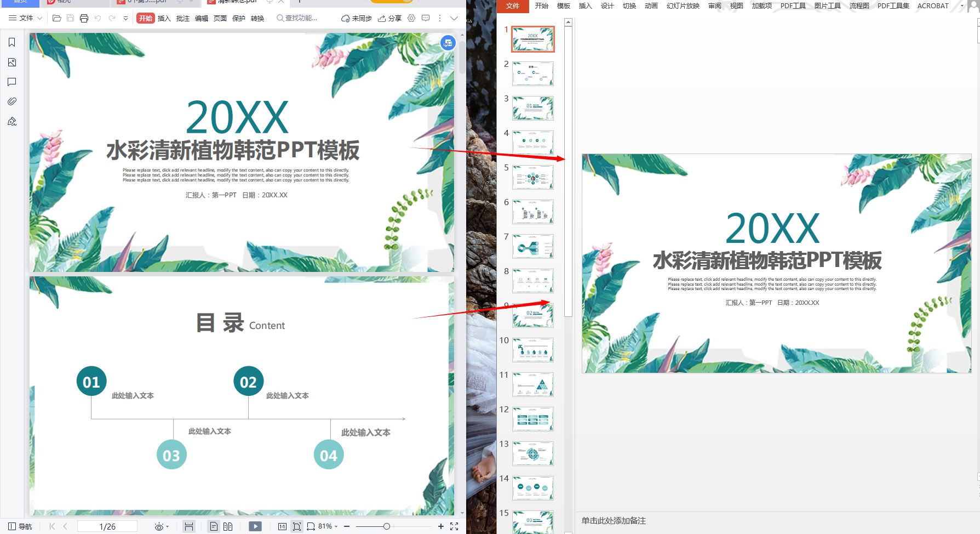Toggle the 导航 navigation panel
Screen dimensions: 980x534
point(19,526)
